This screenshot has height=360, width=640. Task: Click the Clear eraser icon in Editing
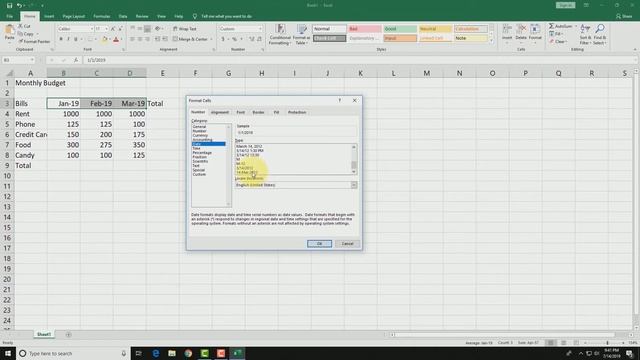(551, 41)
